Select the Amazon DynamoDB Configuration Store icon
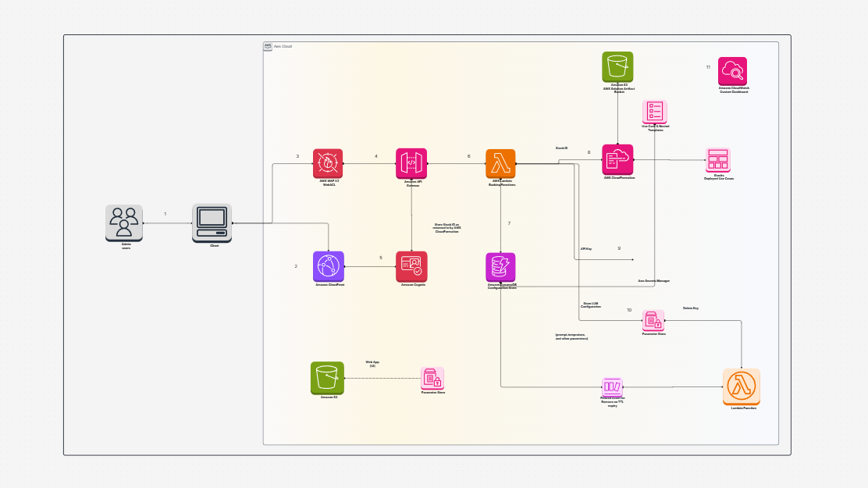This screenshot has width=868, height=488. [x=500, y=267]
